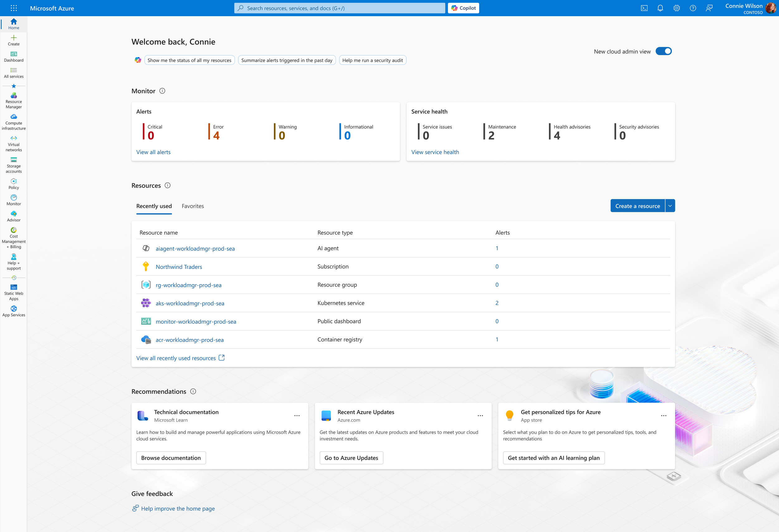
Task: Expand the Create a resource dropdown arrow
Action: coord(670,206)
